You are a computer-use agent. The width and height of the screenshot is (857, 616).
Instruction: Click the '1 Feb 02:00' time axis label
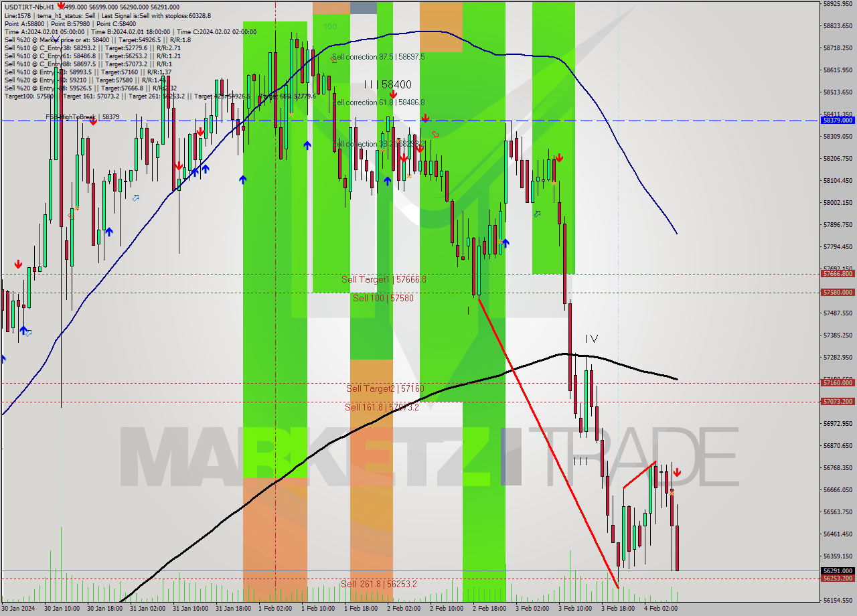coord(276,609)
